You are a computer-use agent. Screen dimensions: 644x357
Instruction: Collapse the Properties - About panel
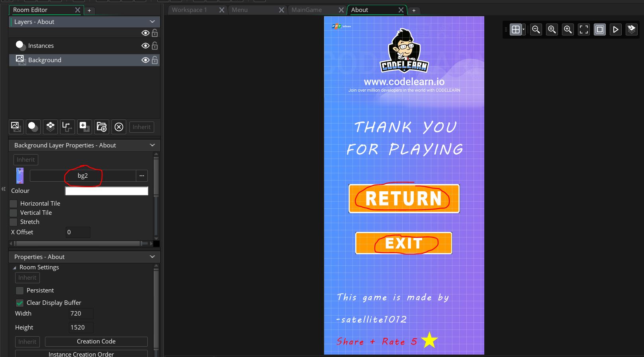click(x=152, y=257)
